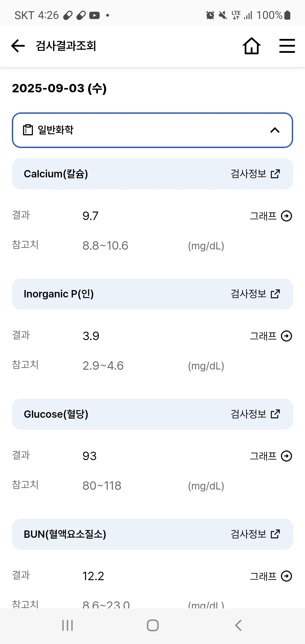
Task: Open 검사정보 for Inorganic P
Action: (249, 294)
